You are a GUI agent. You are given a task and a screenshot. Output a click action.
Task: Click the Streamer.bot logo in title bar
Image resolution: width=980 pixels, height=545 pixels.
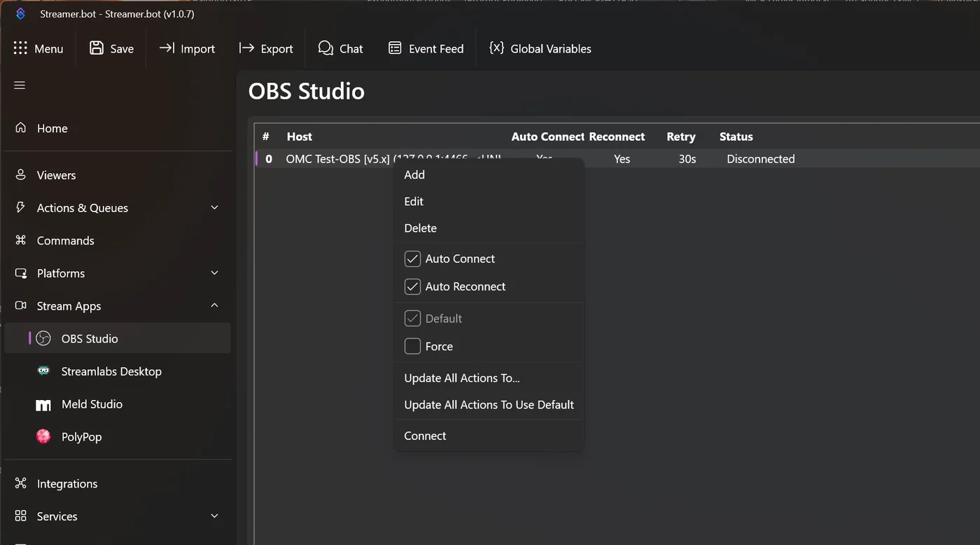[x=21, y=14]
